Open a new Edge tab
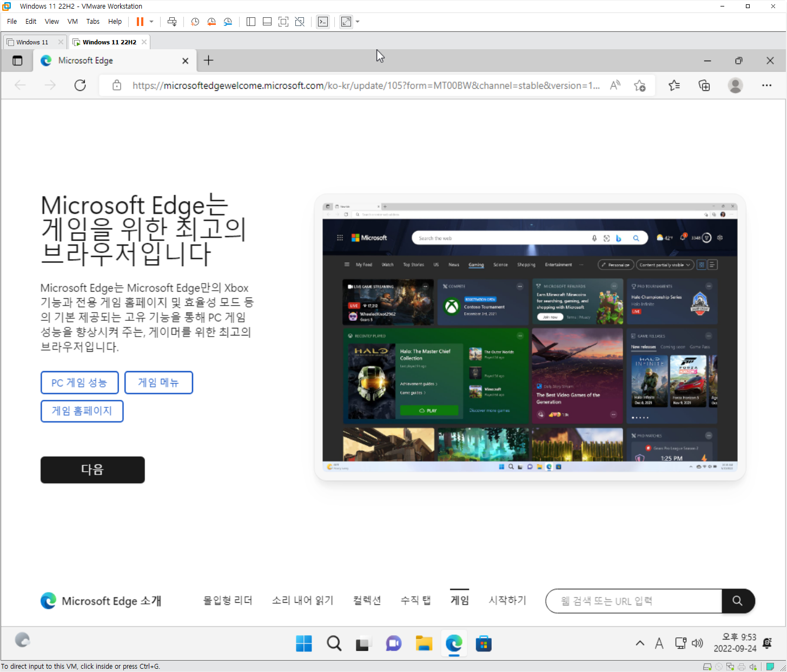The height and width of the screenshot is (672, 787). 208,61
